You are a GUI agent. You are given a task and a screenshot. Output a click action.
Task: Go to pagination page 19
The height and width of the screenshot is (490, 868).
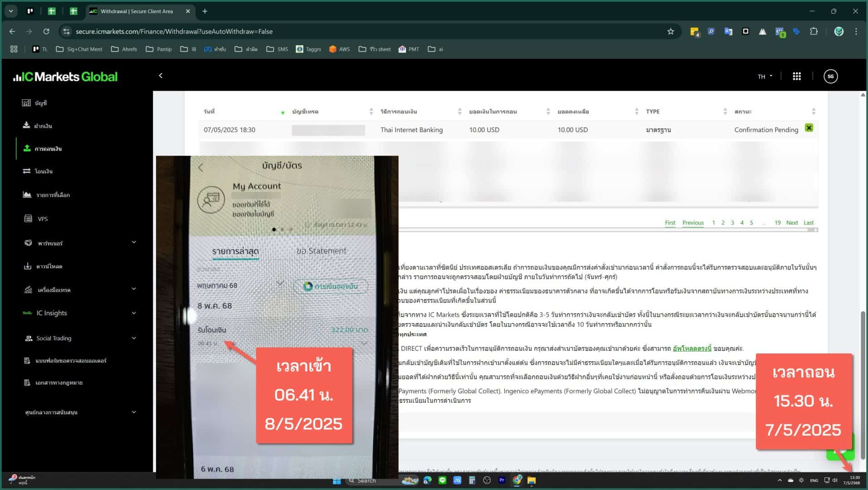(777, 223)
